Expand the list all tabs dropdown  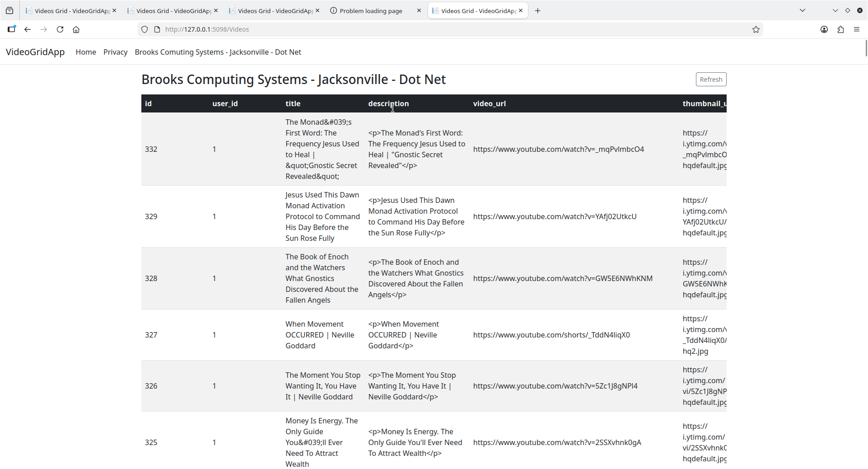click(803, 10)
